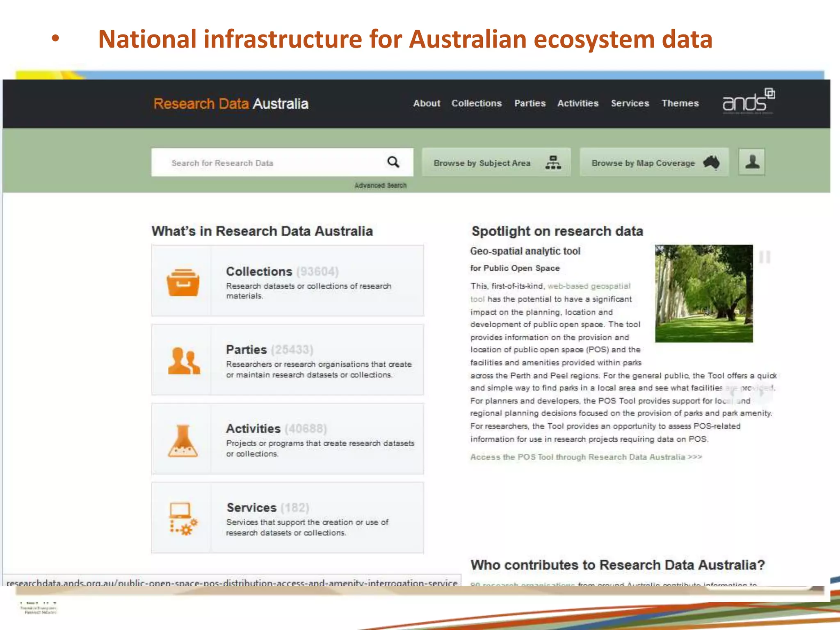The image size is (840, 630).
Task: Open Access the POS Tool link
Action: (x=586, y=457)
